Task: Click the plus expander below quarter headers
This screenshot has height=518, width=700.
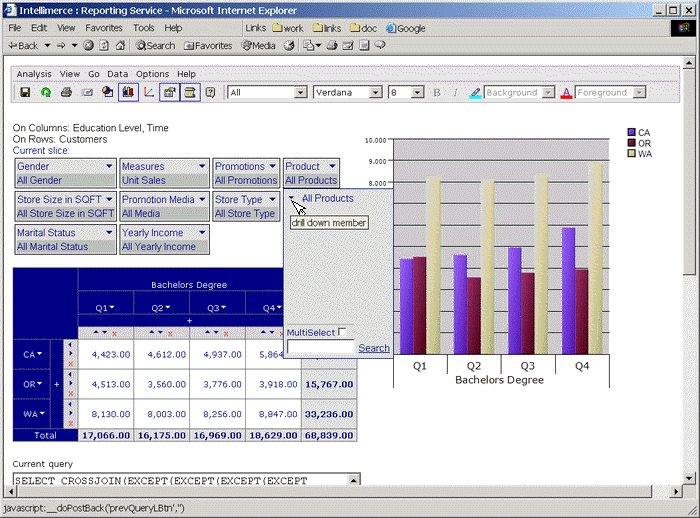Action: point(189,321)
